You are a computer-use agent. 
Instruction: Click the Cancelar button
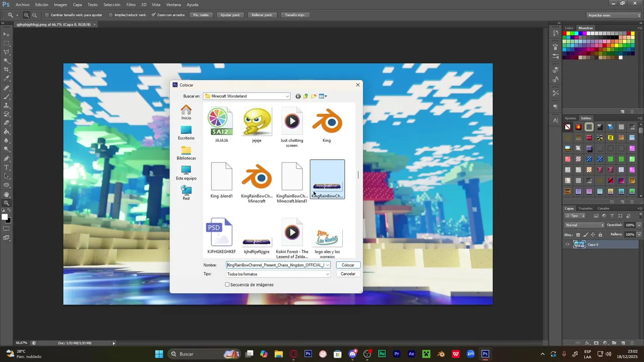tap(348, 274)
